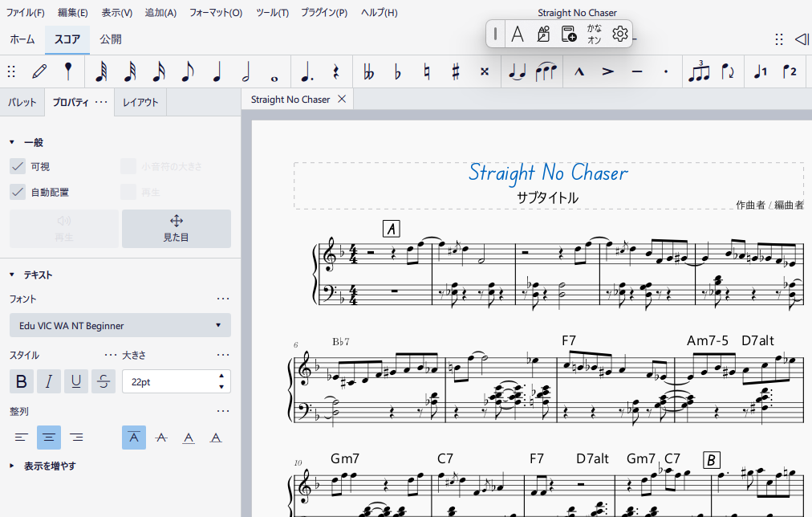Align text to the right
The height and width of the screenshot is (517, 812).
pos(76,438)
